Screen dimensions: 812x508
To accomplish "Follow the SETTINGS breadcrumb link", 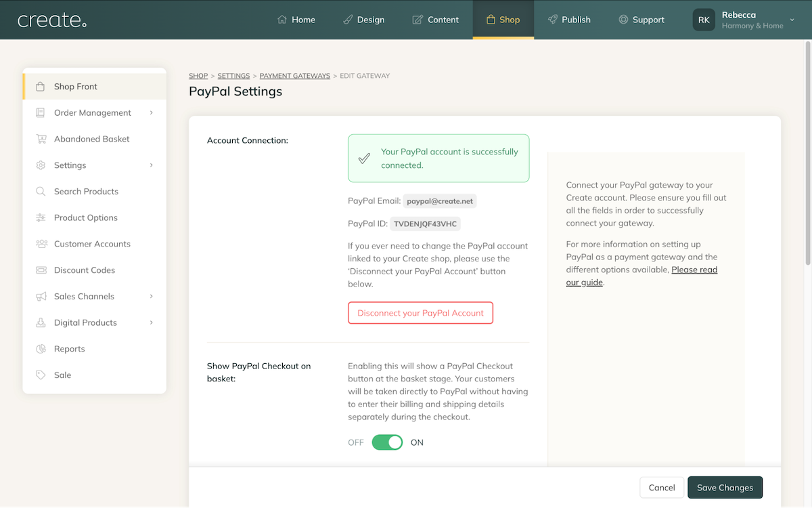I will pos(233,76).
